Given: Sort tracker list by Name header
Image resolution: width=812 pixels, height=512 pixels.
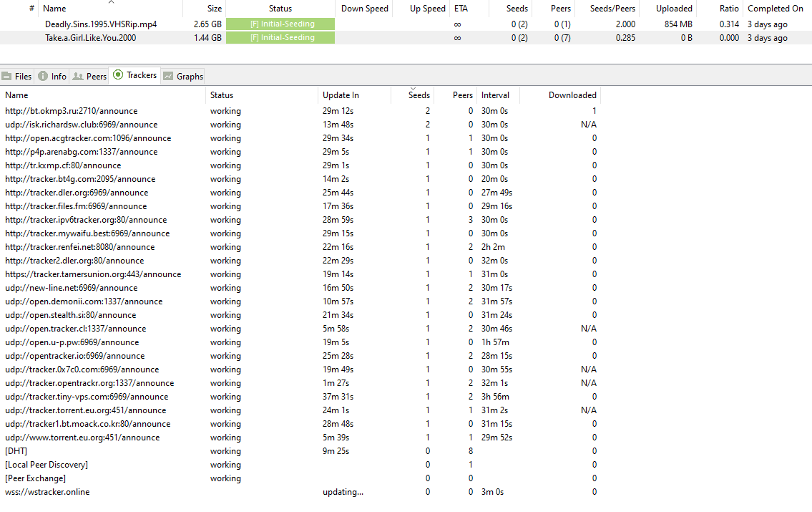Looking at the screenshot, I should [103, 95].
